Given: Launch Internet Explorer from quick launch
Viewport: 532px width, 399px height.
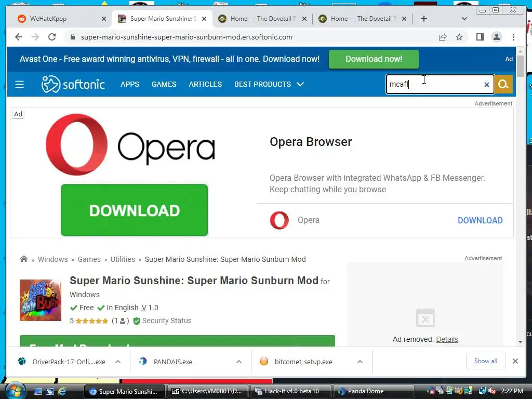Looking at the screenshot, I should 62,392.
